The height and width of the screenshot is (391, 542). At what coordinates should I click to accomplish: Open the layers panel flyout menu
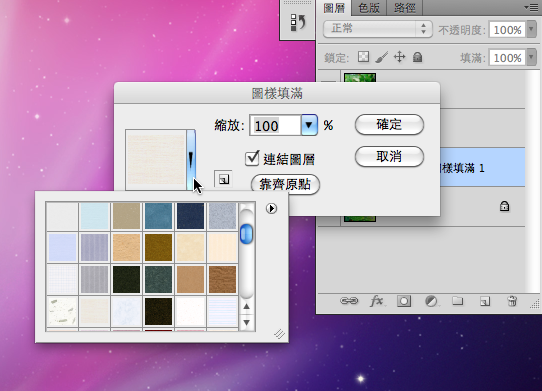tap(531, 7)
